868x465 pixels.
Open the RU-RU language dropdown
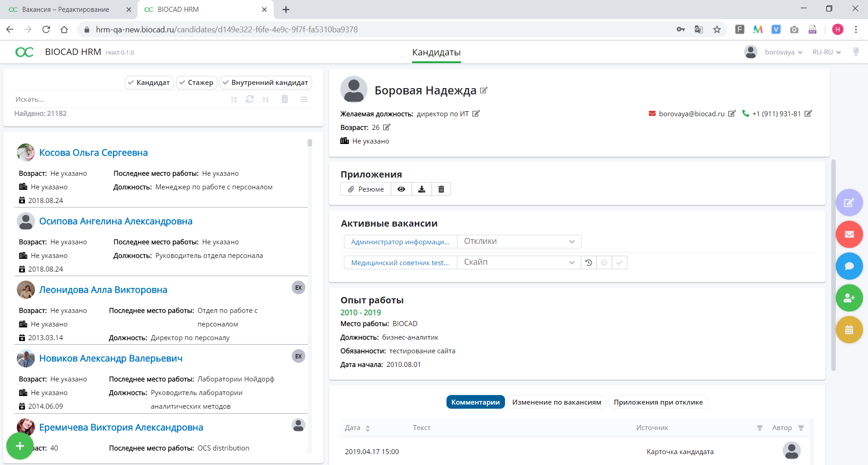point(826,52)
